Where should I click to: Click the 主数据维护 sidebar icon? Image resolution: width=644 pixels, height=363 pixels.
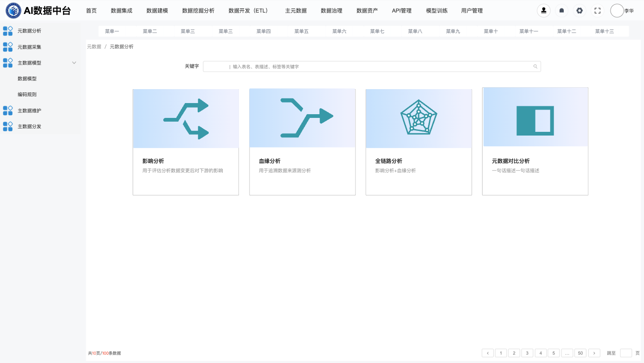pyautogui.click(x=8, y=110)
